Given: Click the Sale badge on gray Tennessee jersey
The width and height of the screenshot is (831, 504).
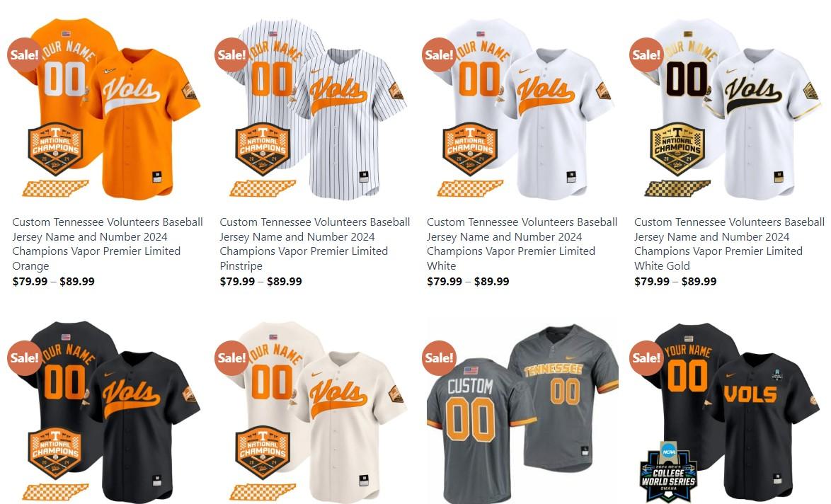Looking at the screenshot, I should point(440,357).
